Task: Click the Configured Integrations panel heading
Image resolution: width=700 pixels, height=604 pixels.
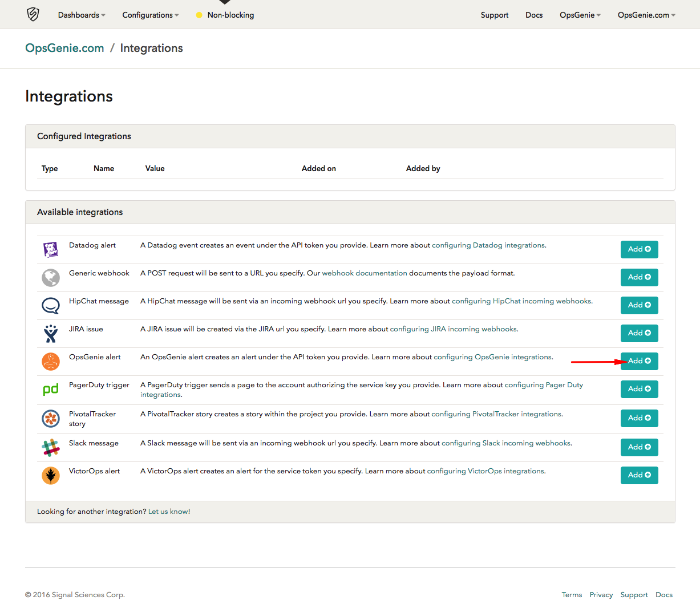Action: click(x=84, y=136)
